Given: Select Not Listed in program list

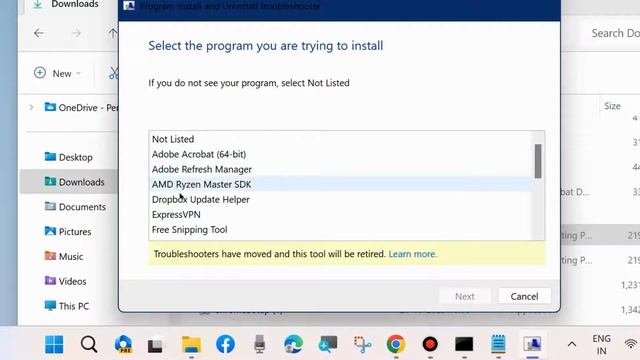Looking at the screenshot, I should pyautogui.click(x=341, y=139).
